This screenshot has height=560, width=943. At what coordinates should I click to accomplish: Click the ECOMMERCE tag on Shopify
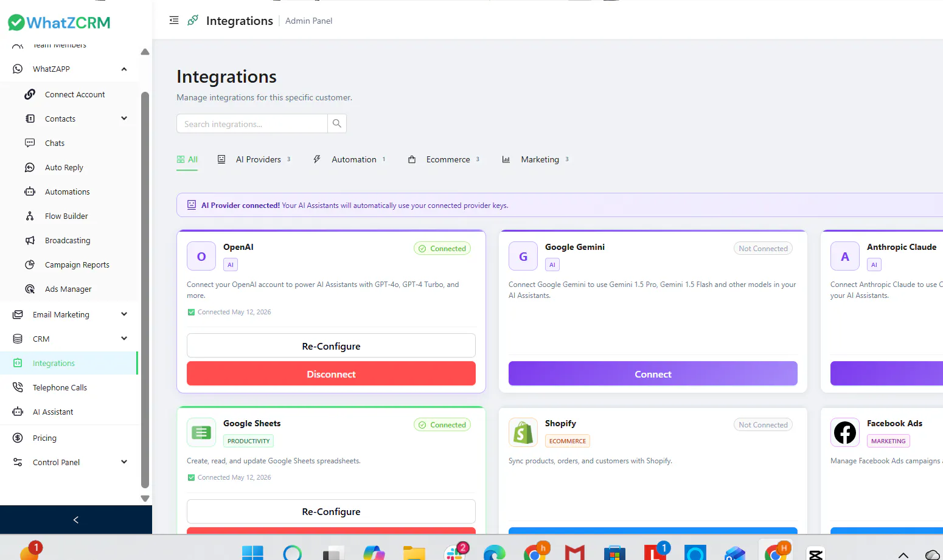click(568, 441)
